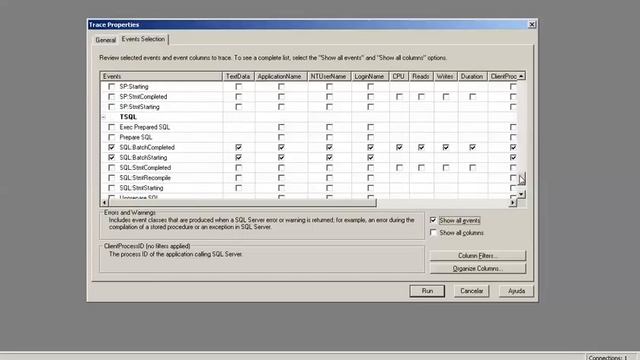Check Reads for SQL:StmtCompleted

421,168
